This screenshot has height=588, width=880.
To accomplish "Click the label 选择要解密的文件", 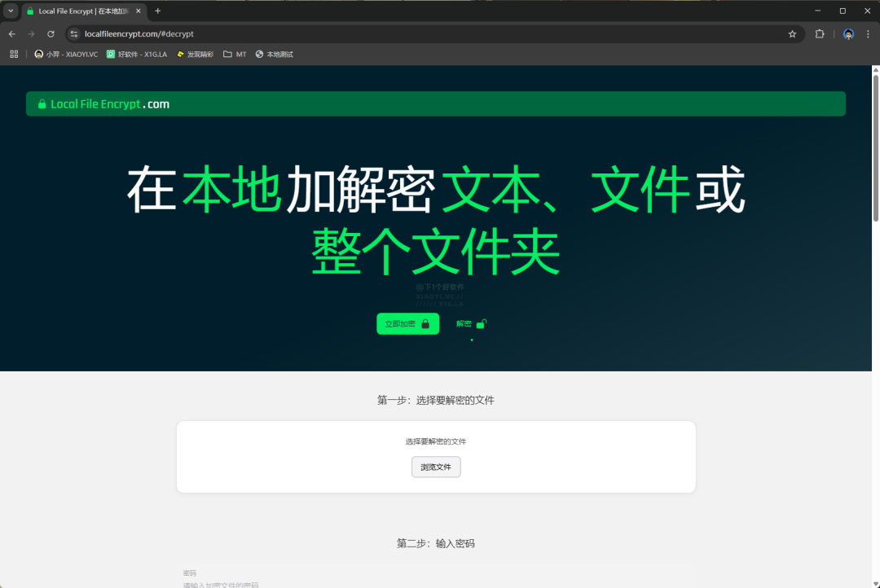I will [435, 441].
